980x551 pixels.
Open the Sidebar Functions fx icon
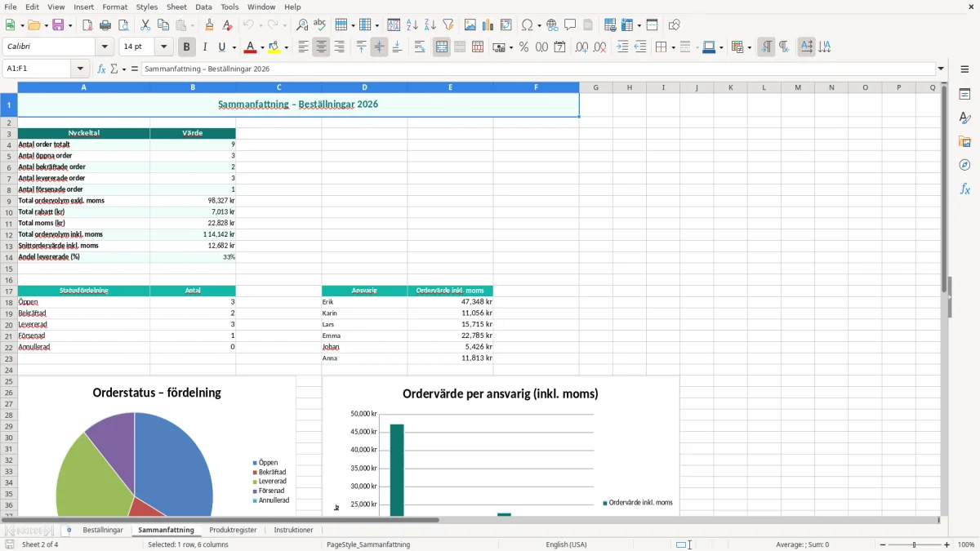[964, 189]
